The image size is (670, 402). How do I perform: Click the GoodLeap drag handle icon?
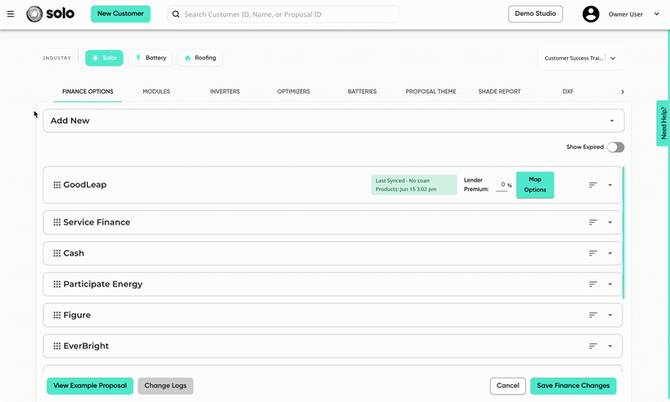57,185
